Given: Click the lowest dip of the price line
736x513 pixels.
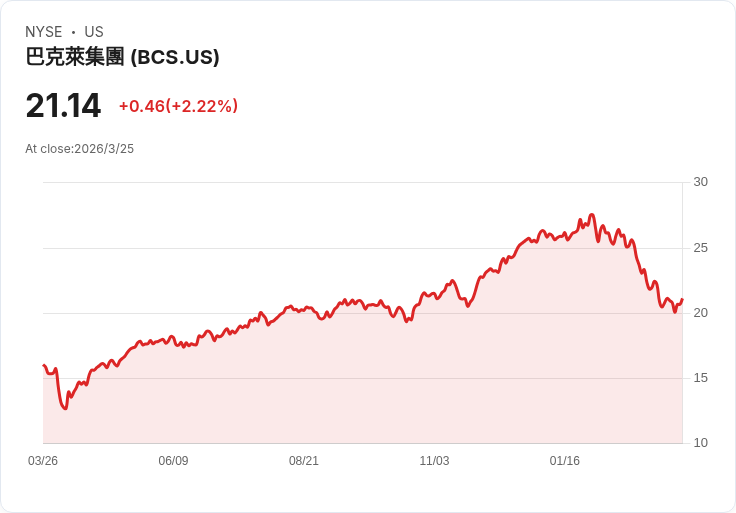Looking at the screenshot, I should point(65,408).
